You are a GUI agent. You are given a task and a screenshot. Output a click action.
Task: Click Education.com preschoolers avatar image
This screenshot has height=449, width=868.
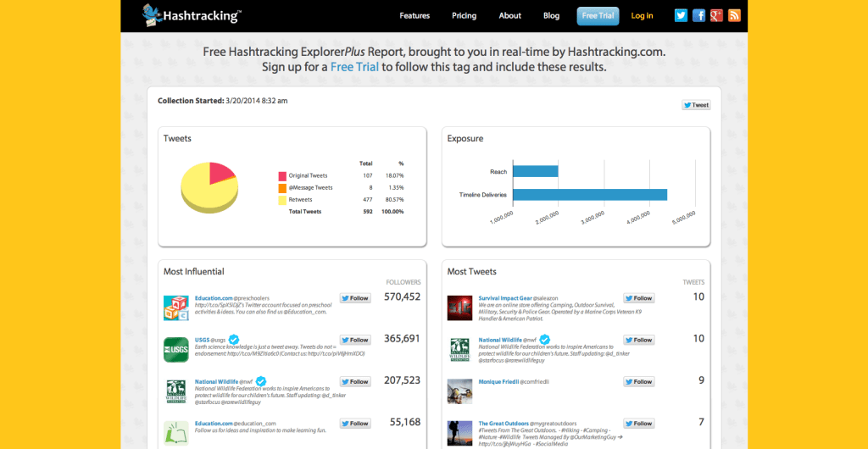175,308
